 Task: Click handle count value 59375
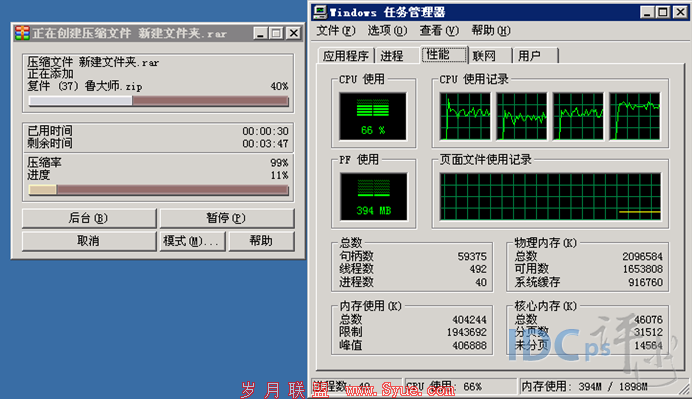point(472,257)
